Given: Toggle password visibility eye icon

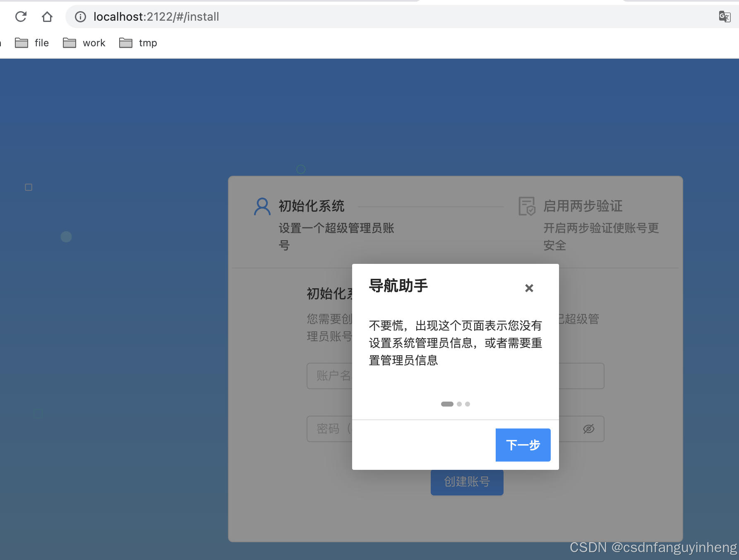Looking at the screenshot, I should tap(589, 429).
